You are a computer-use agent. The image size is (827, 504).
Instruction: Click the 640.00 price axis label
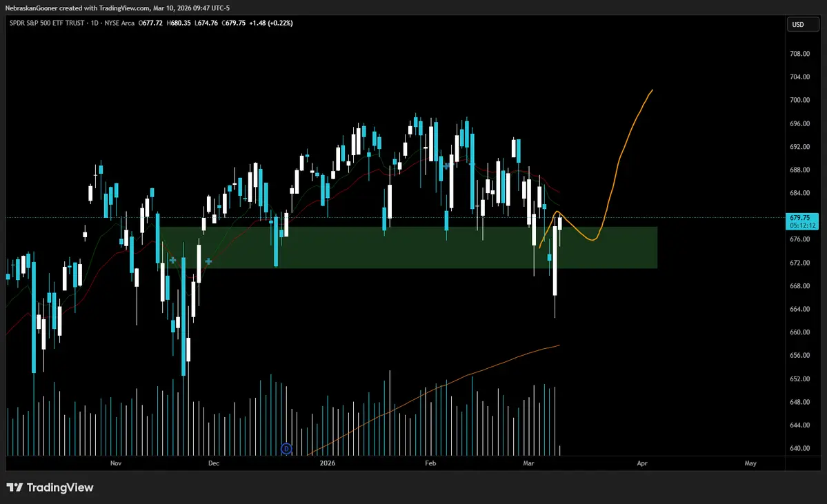[x=799, y=448]
